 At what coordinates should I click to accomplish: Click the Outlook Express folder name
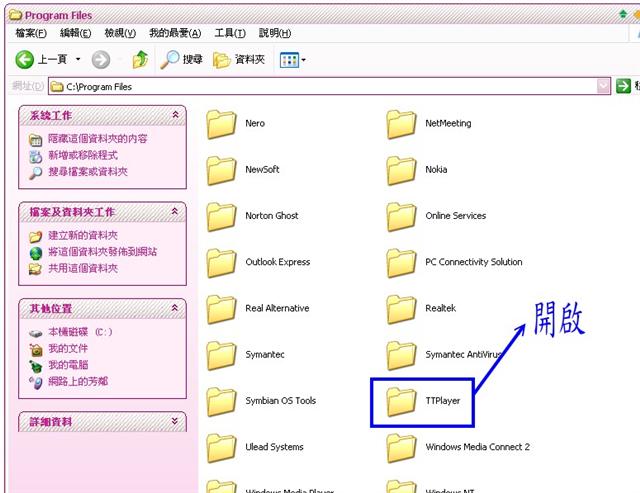coord(278,262)
